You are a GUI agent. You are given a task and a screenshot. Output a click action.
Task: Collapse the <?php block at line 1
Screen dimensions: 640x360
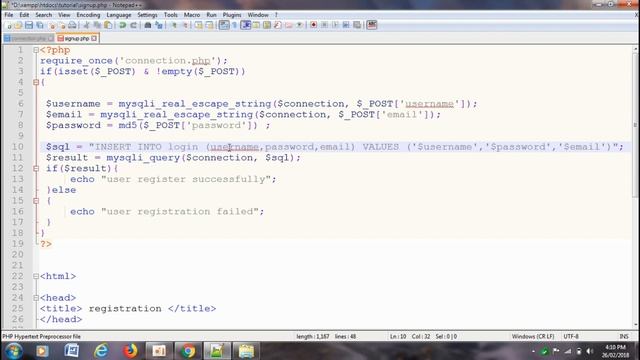(x=36, y=50)
